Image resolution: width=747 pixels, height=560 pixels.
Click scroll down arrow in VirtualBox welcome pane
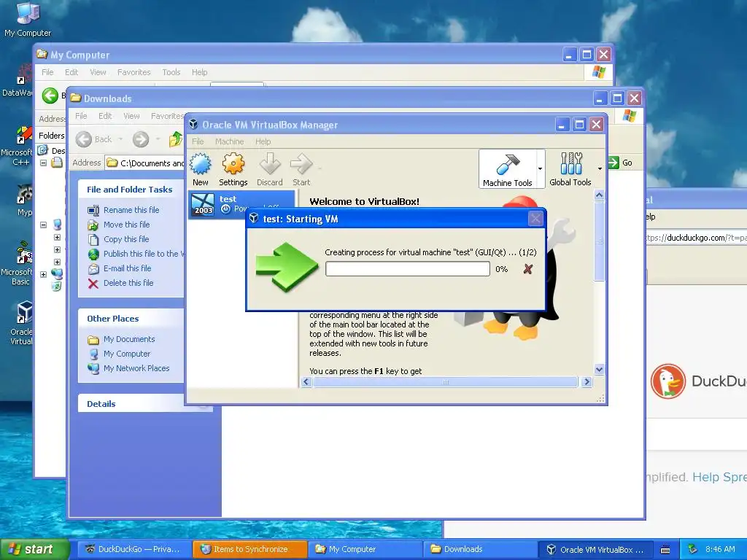(600, 370)
